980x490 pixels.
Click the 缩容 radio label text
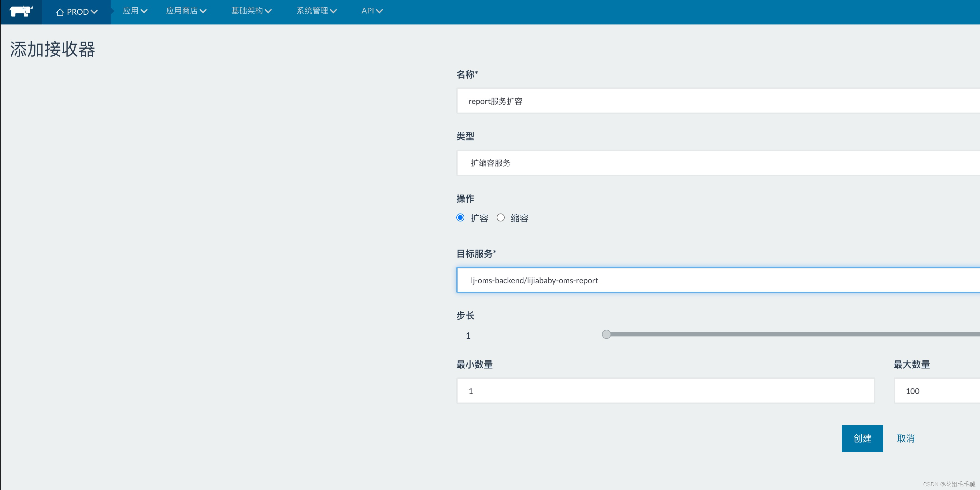click(519, 218)
